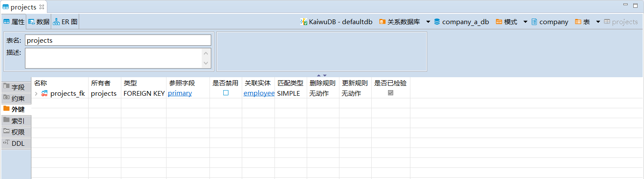Switch to the ER 图 tab
644x179 pixels.
click(x=65, y=22)
